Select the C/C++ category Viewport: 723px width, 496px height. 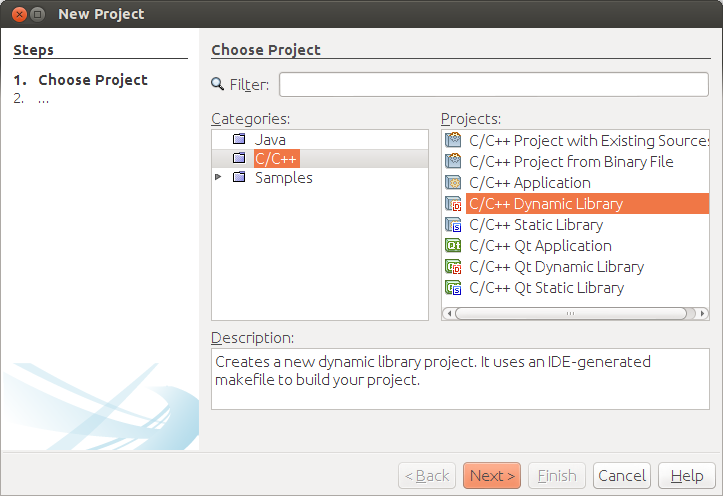click(276, 159)
